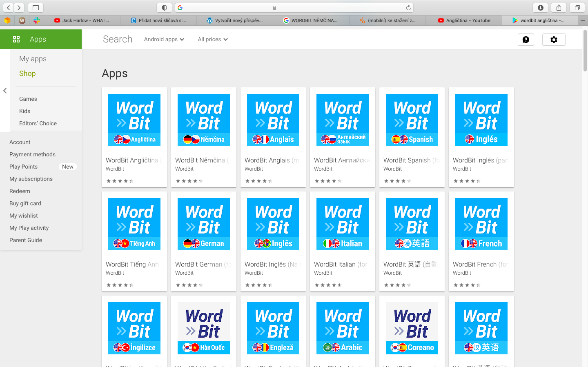The image size is (588, 367).
Task: Click developer WordBit under WordBit German
Action: tap(185, 273)
